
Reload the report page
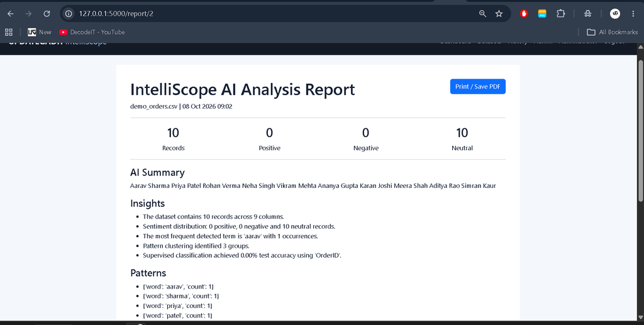point(47,14)
